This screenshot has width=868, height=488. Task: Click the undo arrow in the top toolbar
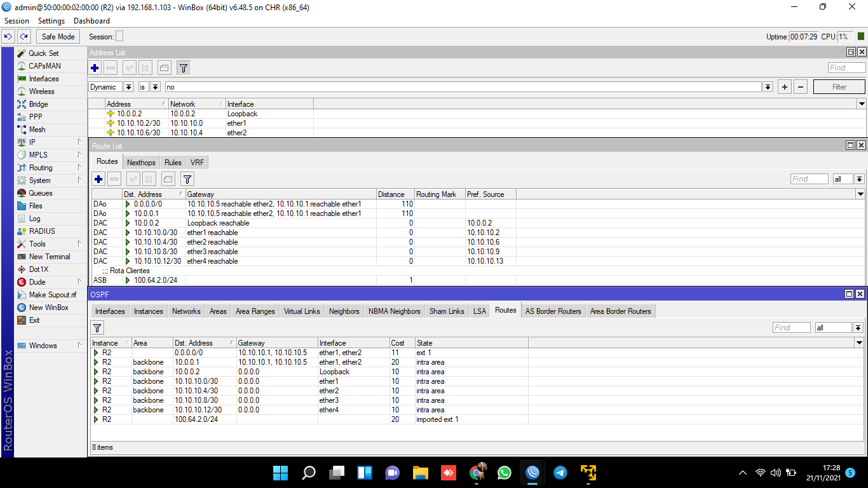click(x=8, y=37)
